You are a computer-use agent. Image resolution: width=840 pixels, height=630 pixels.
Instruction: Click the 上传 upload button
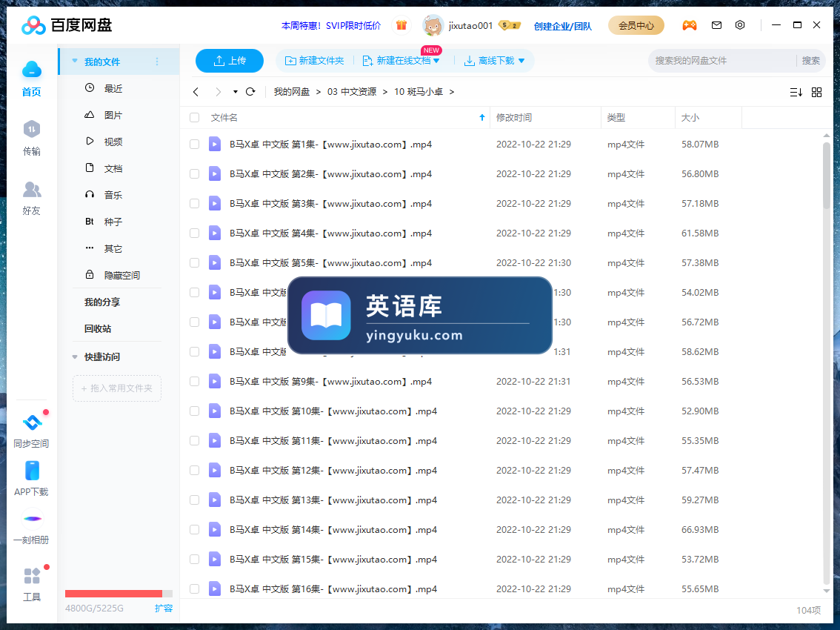[x=230, y=61]
